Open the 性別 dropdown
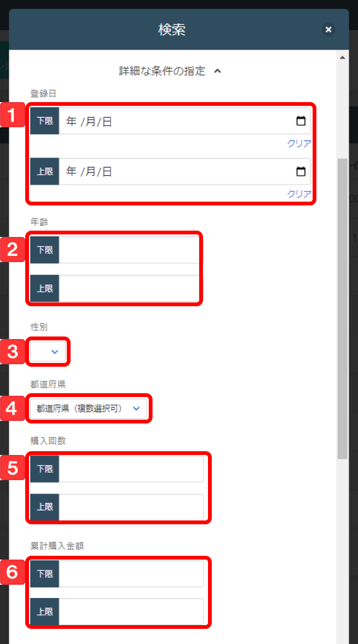Image resolution: width=358 pixels, height=644 pixels. (48, 352)
